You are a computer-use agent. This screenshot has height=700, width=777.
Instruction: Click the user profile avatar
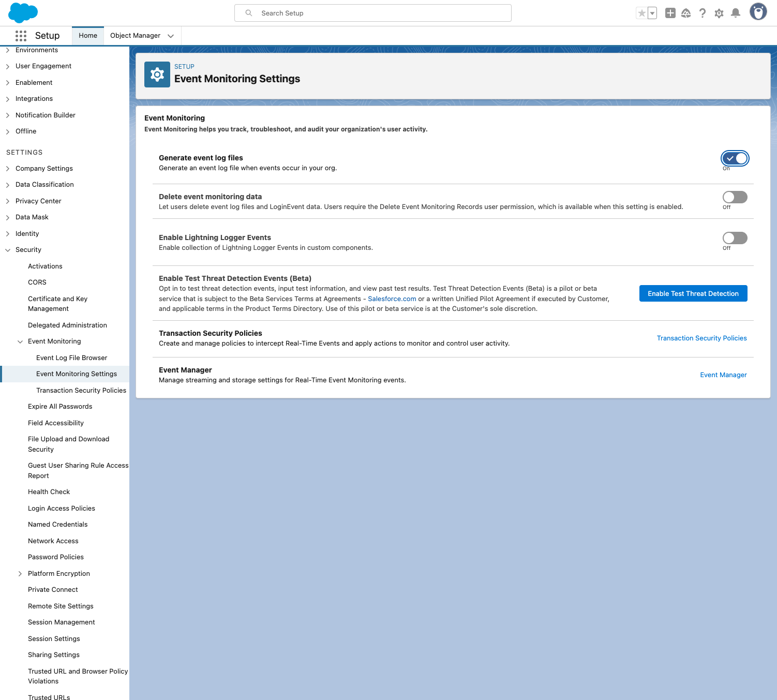click(758, 12)
